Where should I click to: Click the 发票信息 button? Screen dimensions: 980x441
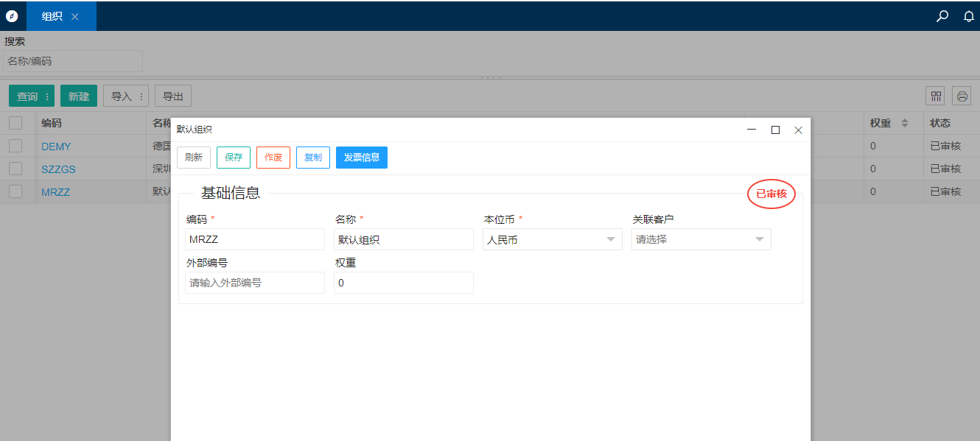[x=361, y=158]
